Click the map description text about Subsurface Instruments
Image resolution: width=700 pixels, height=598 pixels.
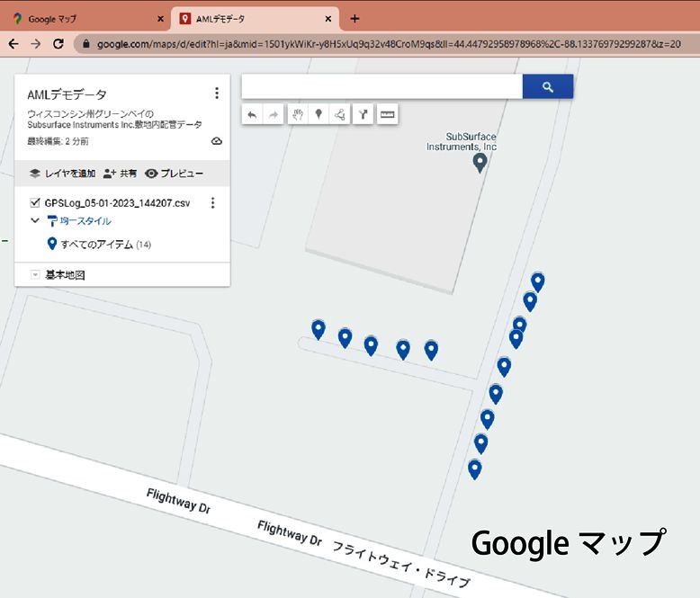pyautogui.click(x=114, y=119)
